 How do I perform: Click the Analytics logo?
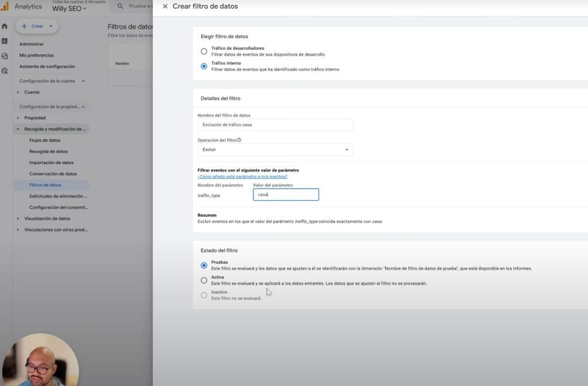pyautogui.click(x=5, y=6)
